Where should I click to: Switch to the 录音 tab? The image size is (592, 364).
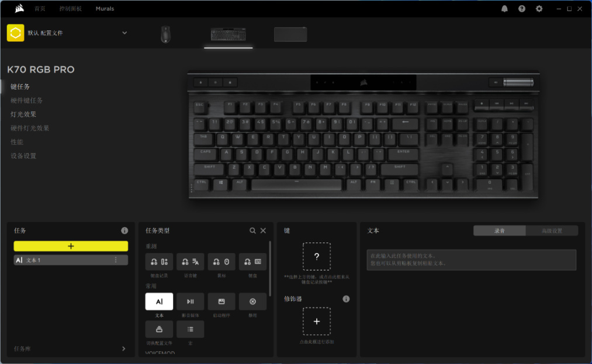499,231
